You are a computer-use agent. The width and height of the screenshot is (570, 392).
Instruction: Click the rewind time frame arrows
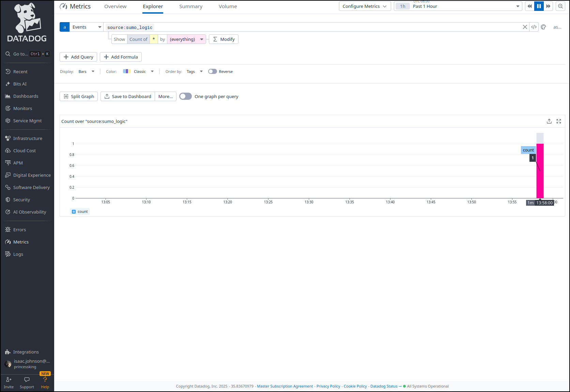pos(530,6)
